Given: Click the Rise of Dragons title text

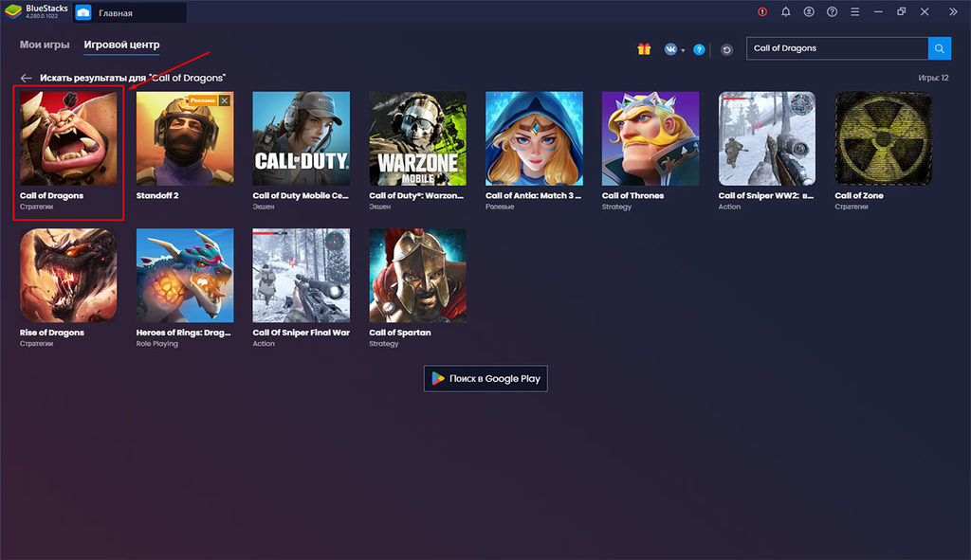Looking at the screenshot, I should (x=52, y=333).
